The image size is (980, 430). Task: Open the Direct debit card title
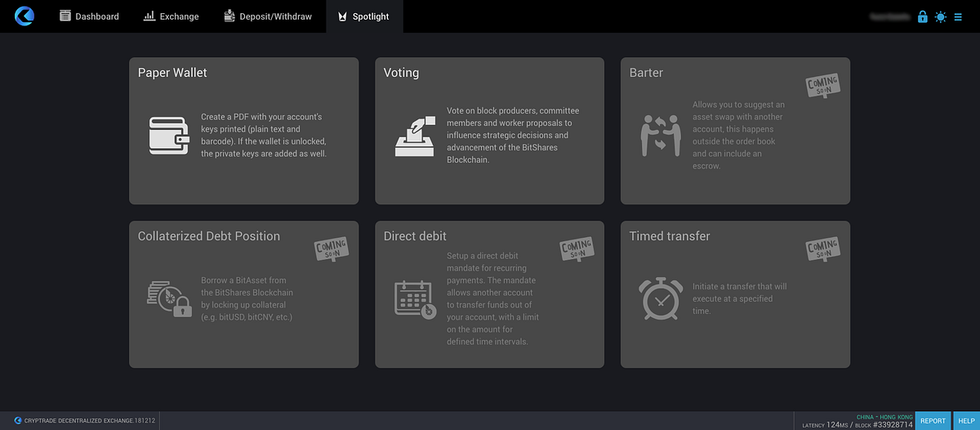(415, 236)
